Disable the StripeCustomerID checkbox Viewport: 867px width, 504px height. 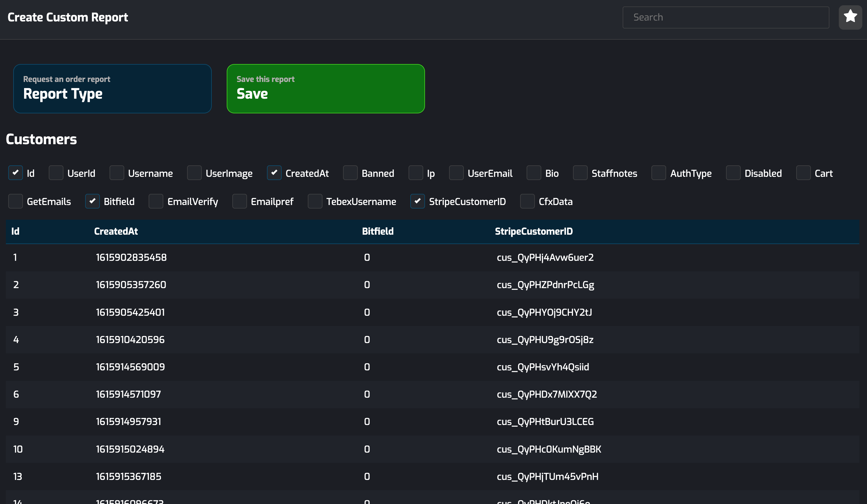click(417, 201)
